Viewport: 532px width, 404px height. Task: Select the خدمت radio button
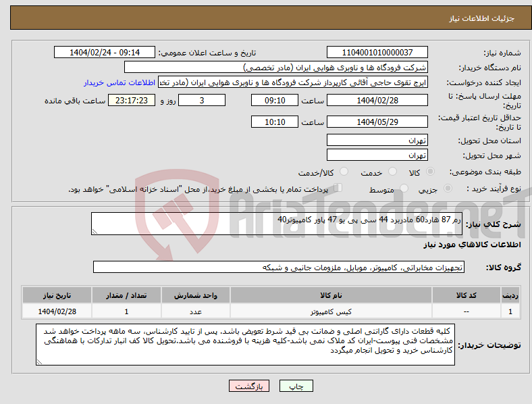coord(392,172)
